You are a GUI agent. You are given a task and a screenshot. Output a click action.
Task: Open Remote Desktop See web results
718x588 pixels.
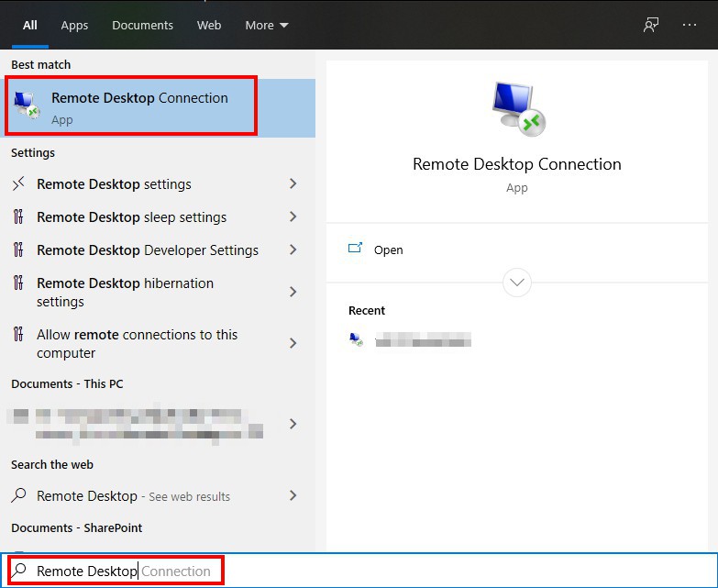coord(158,496)
